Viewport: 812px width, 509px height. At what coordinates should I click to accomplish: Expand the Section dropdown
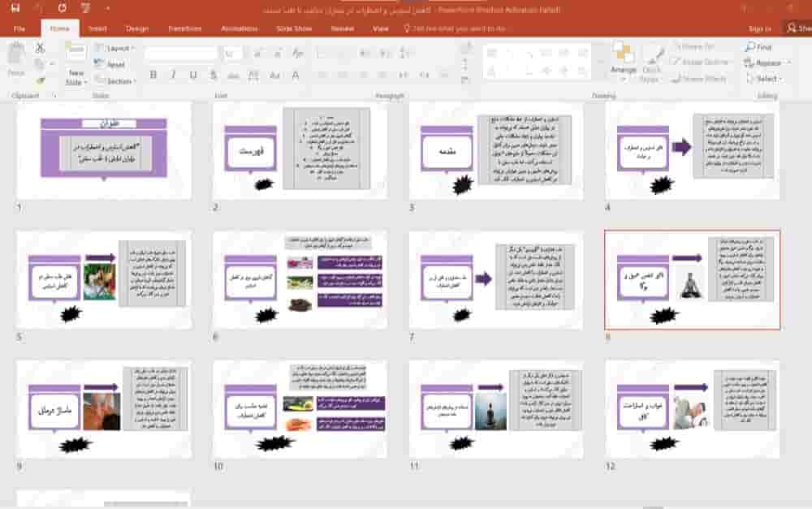tap(115, 81)
